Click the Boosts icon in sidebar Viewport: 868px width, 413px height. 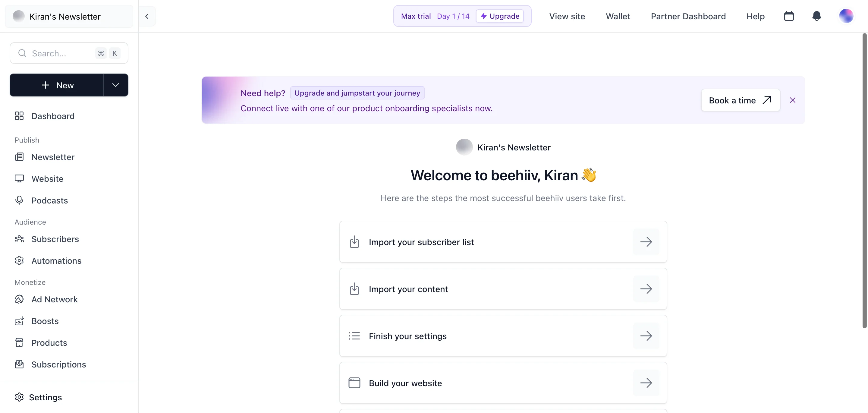(19, 321)
